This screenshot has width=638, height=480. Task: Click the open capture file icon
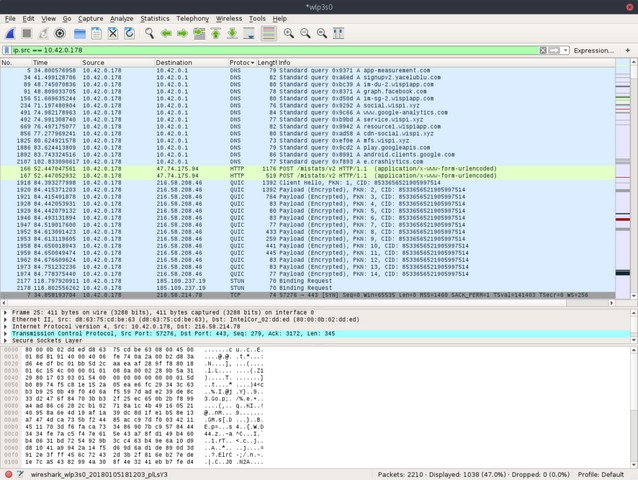click(x=79, y=33)
